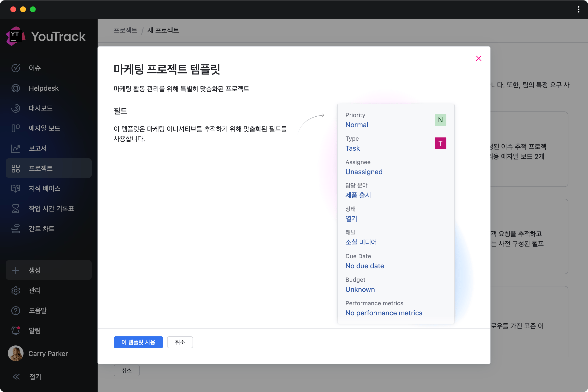Click 프로젝트 breadcrumb link

point(125,30)
